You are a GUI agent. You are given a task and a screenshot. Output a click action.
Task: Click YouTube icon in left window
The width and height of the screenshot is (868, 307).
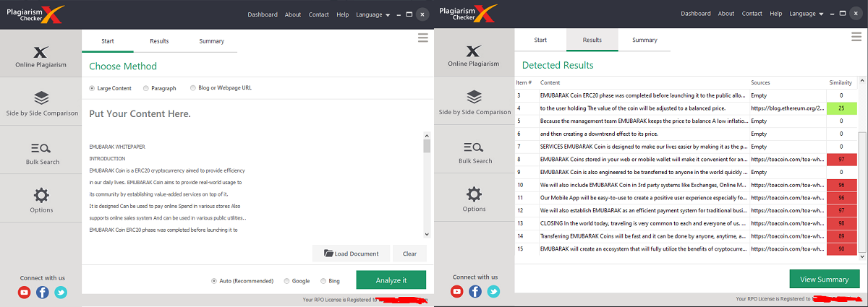click(x=24, y=293)
